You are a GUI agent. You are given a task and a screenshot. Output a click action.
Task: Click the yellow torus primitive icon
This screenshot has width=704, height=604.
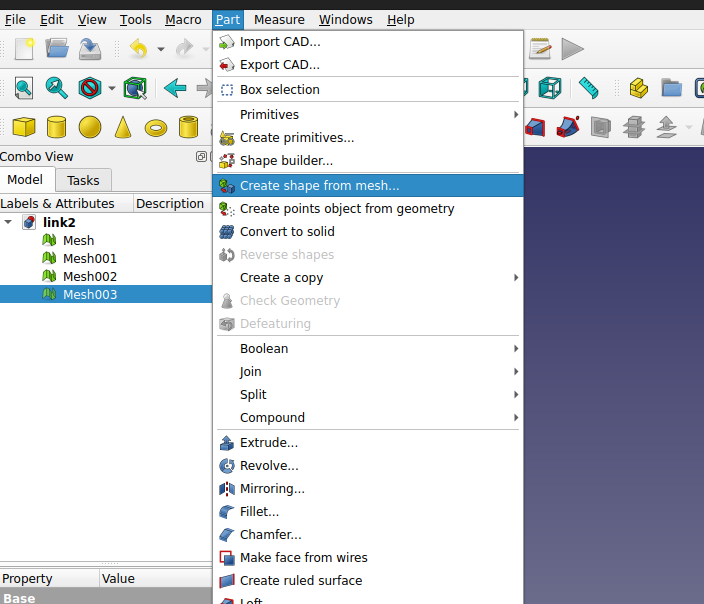pyautogui.click(x=156, y=127)
